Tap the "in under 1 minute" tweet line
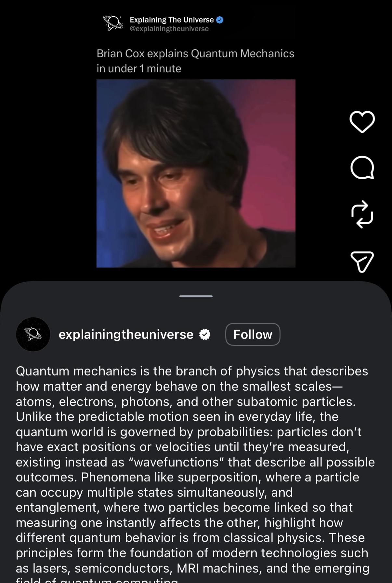 pos(139,69)
